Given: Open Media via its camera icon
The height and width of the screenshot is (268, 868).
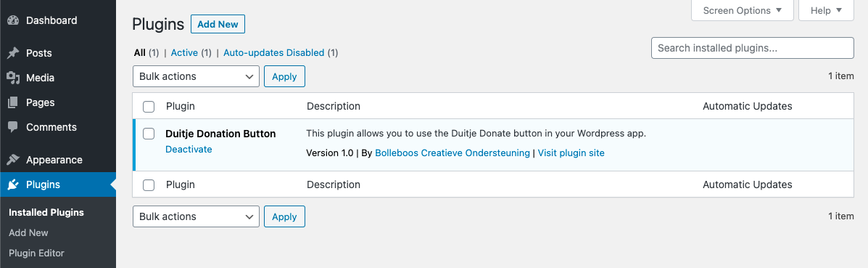Looking at the screenshot, I should tap(13, 78).
